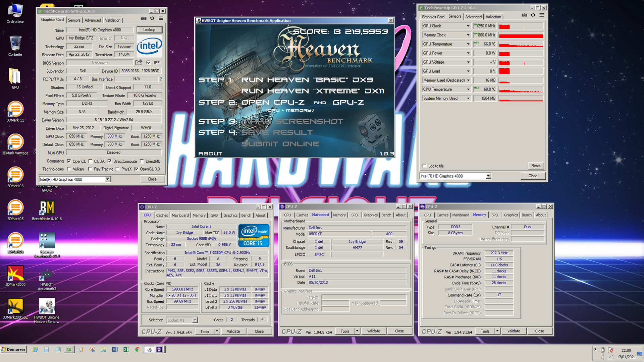The image size is (644, 362).
Task: Launch the HWBOT Unigine Heaven desktop shortcut
Action: (47, 310)
